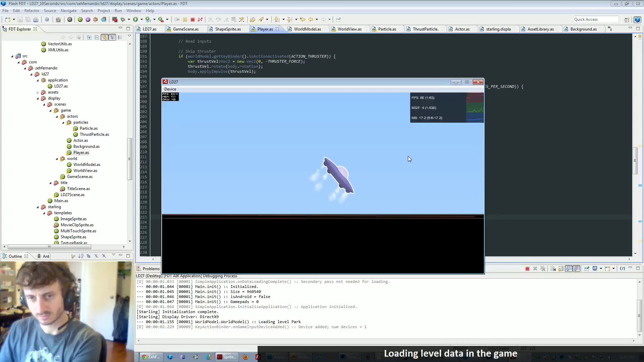Click the FDT Explorer vertical scrollbar thumb

click(129, 159)
